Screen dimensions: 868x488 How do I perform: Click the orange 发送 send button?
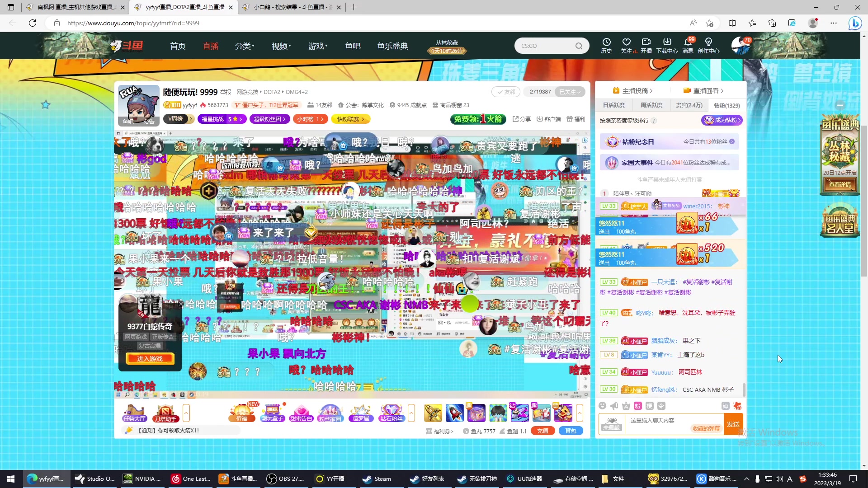(x=733, y=424)
